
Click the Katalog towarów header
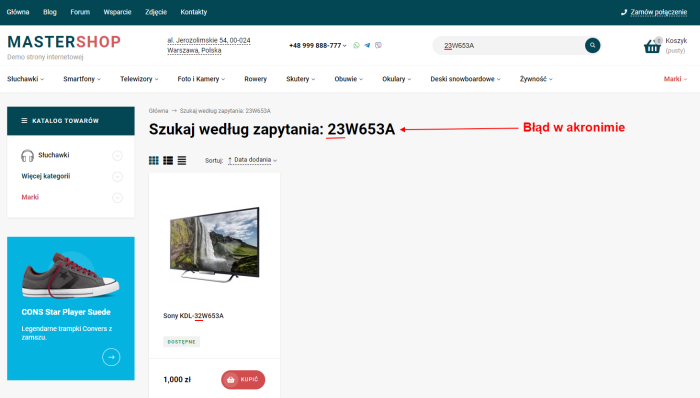[x=71, y=120]
